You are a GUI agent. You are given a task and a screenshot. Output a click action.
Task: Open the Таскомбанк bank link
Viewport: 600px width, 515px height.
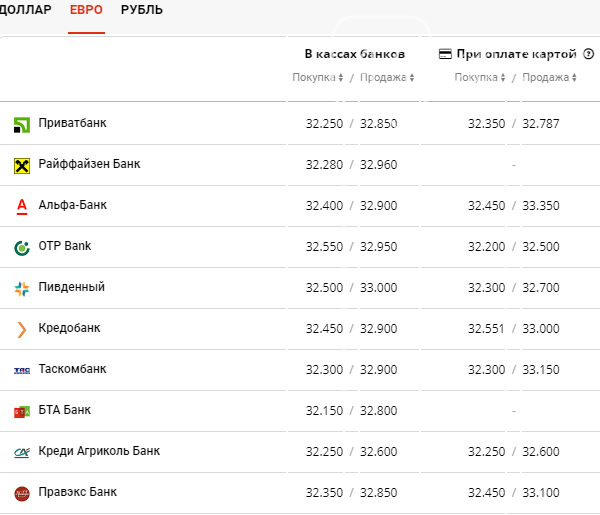[x=72, y=369]
